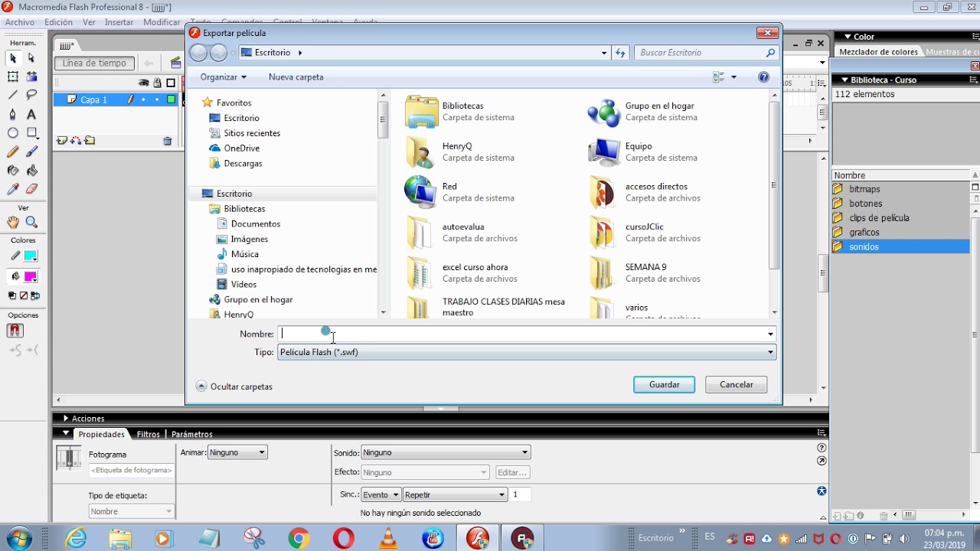
Task: Click the insert layer icon below Capa 1
Action: tap(62, 141)
